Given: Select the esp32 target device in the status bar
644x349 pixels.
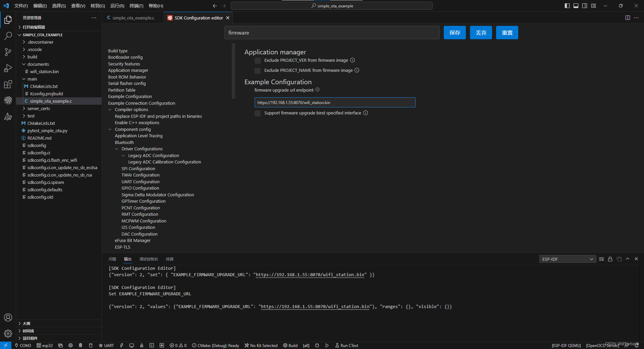Looking at the screenshot, I should (x=45, y=346).
